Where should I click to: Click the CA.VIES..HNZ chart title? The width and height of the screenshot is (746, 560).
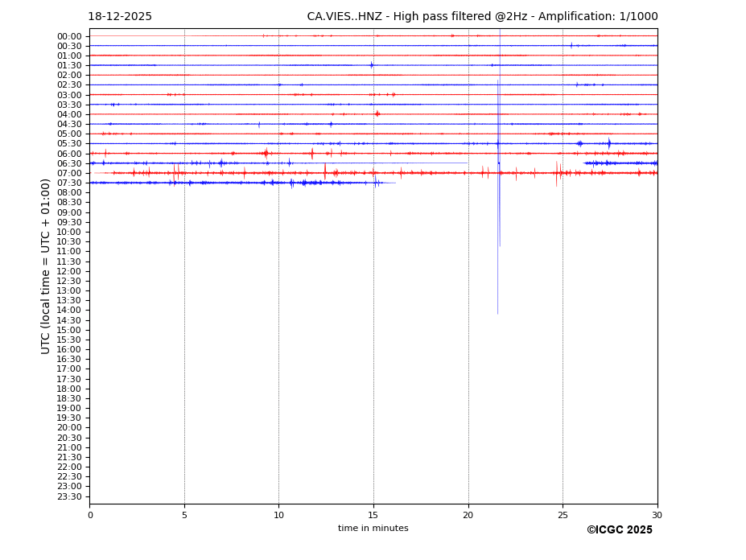pyautogui.click(x=482, y=17)
